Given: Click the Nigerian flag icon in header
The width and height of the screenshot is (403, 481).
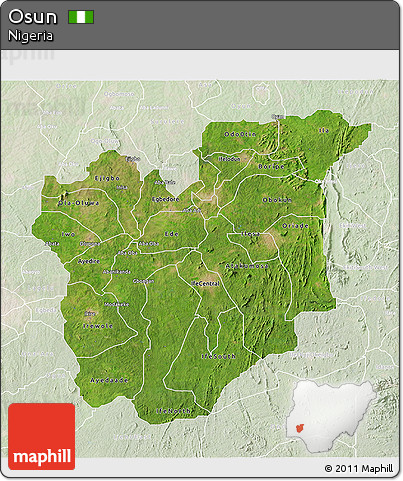Looking at the screenshot, I should 81,17.
